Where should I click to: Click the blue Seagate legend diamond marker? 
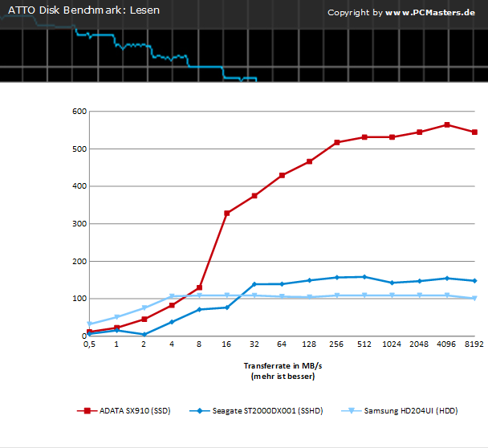(200, 411)
